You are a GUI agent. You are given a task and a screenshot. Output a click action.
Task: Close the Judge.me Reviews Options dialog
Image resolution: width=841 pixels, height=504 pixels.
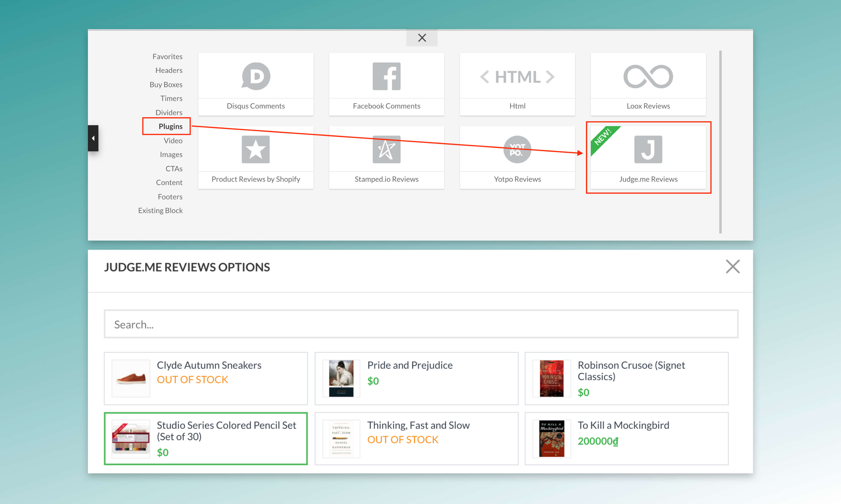(x=732, y=267)
